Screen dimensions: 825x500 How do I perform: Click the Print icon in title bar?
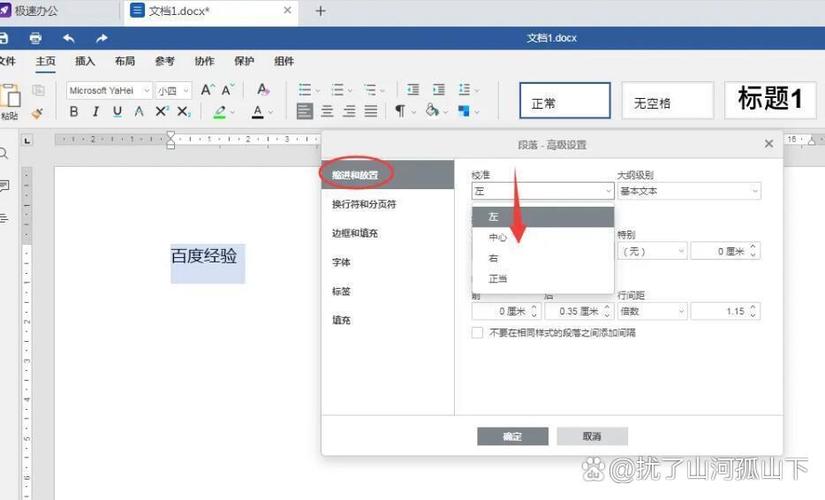point(35,38)
